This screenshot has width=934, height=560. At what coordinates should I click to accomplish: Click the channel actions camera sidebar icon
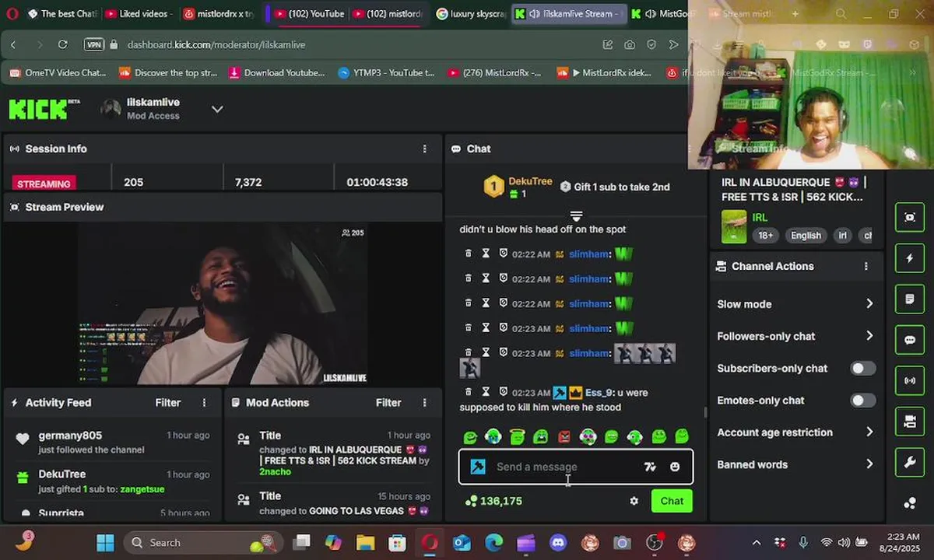tap(910, 422)
